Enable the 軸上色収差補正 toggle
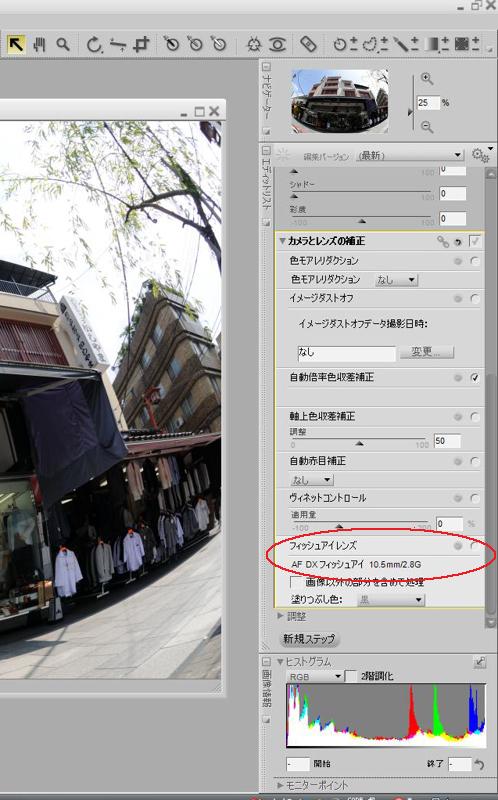498x800 pixels. [x=475, y=417]
